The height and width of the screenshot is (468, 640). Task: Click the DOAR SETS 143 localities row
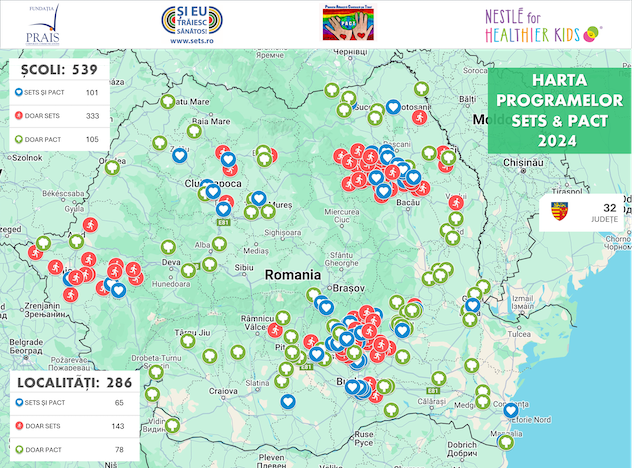[75, 426]
